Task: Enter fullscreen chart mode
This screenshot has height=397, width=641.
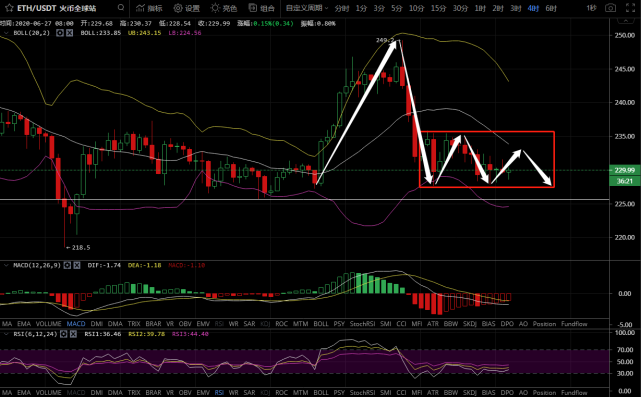Action: point(631,8)
